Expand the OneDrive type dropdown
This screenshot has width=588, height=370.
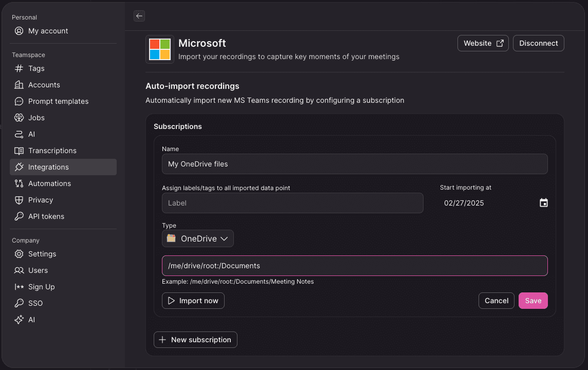tap(197, 238)
